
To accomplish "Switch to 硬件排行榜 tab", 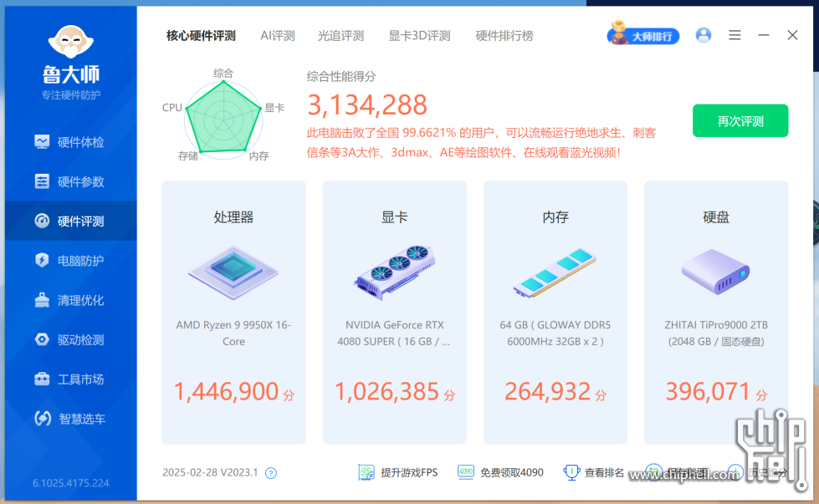I will 504,36.
